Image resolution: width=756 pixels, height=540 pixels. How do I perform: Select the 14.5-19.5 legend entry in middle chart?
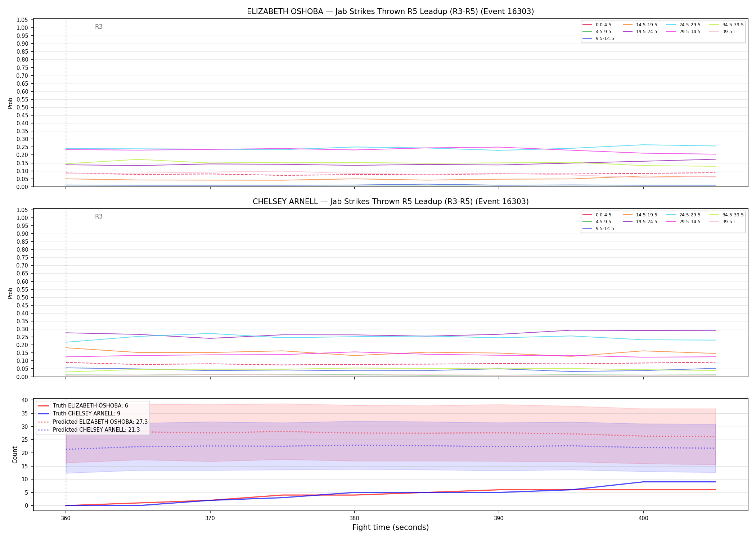pyautogui.click(x=640, y=215)
